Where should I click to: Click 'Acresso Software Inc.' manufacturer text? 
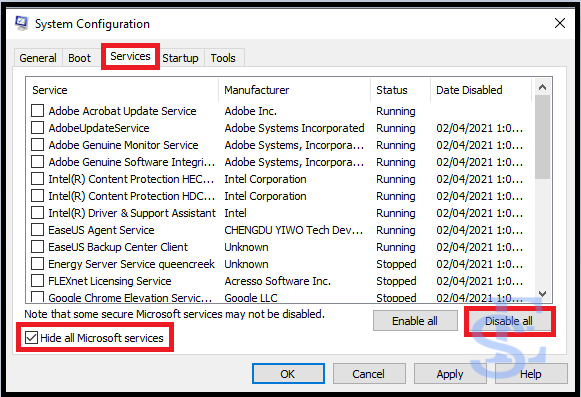coord(278,281)
